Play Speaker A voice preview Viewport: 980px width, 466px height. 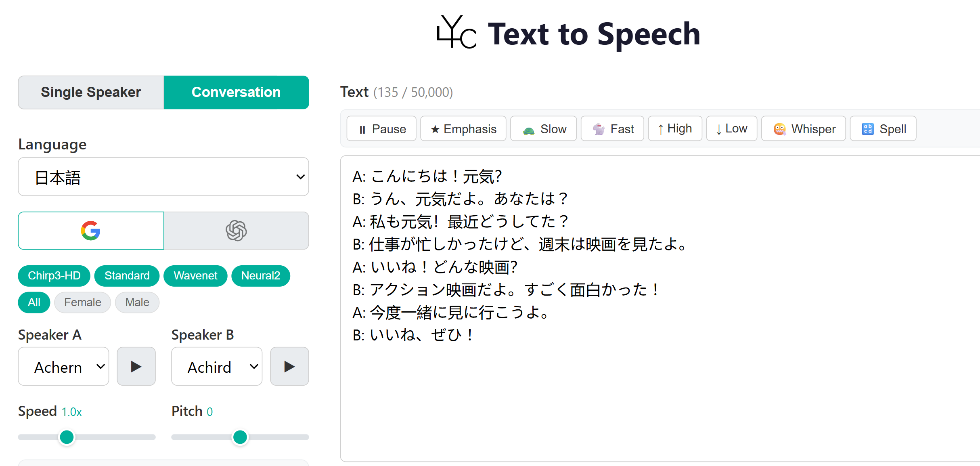click(x=136, y=366)
